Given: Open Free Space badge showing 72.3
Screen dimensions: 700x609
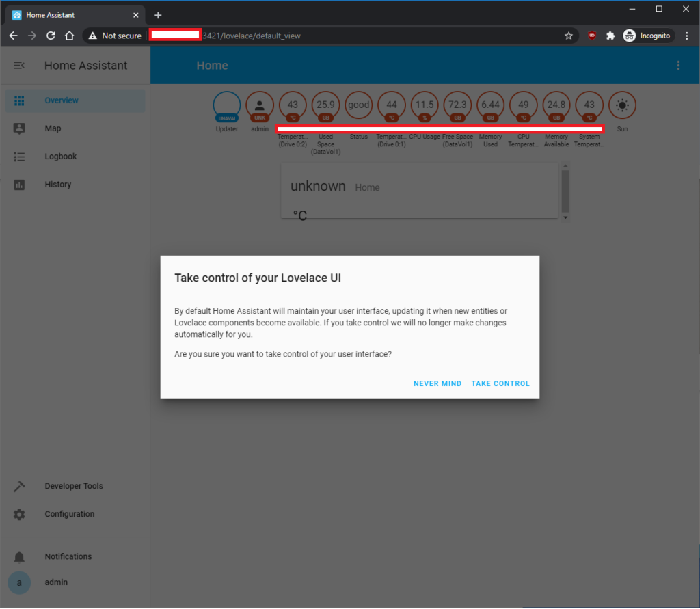Looking at the screenshot, I should (457, 106).
